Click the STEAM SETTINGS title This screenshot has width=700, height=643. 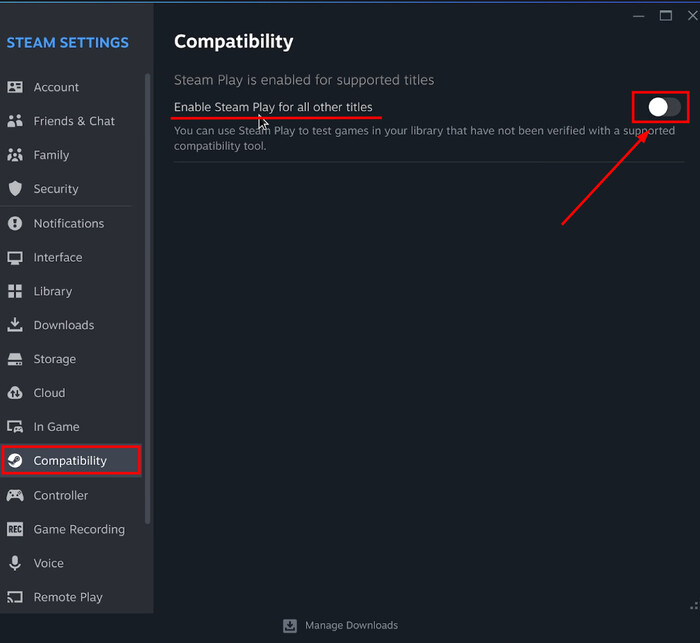coord(67,42)
